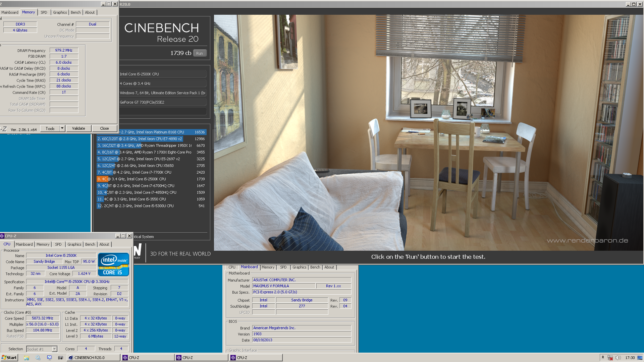Click the Intel inside Core i5 logo
Viewport: 644px width, 362px height.
pyautogui.click(x=113, y=264)
